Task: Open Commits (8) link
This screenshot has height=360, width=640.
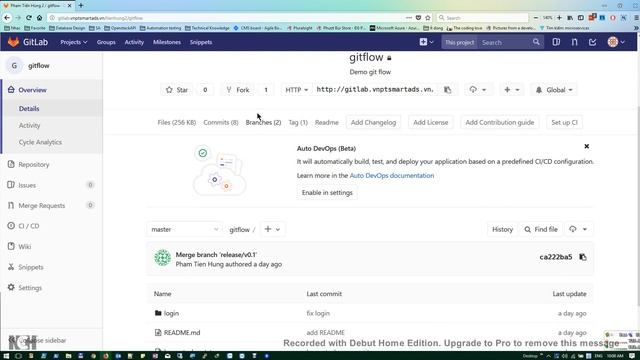Action: point(221,122)
